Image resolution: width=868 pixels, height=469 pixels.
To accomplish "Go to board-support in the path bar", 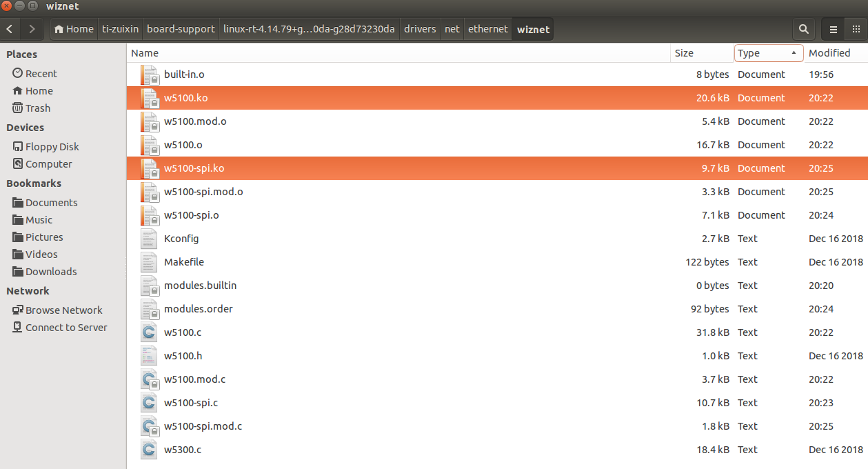I will [x=181, y=29].
